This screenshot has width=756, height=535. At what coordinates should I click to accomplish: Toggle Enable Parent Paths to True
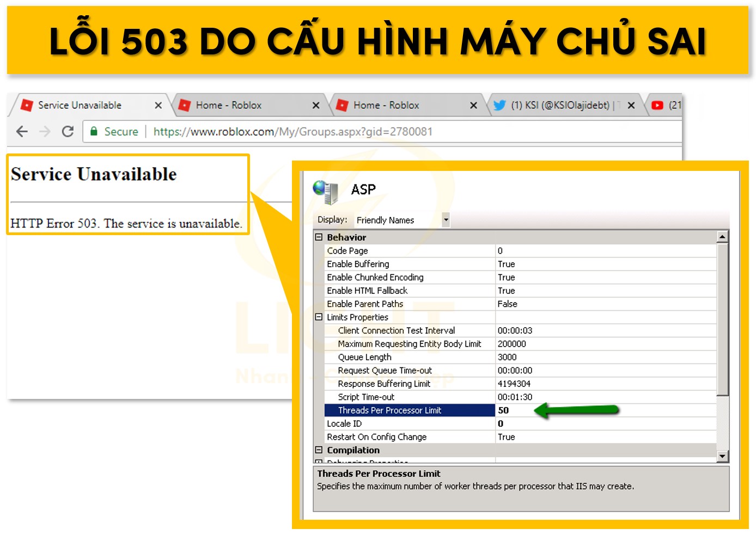pos(508,304)
